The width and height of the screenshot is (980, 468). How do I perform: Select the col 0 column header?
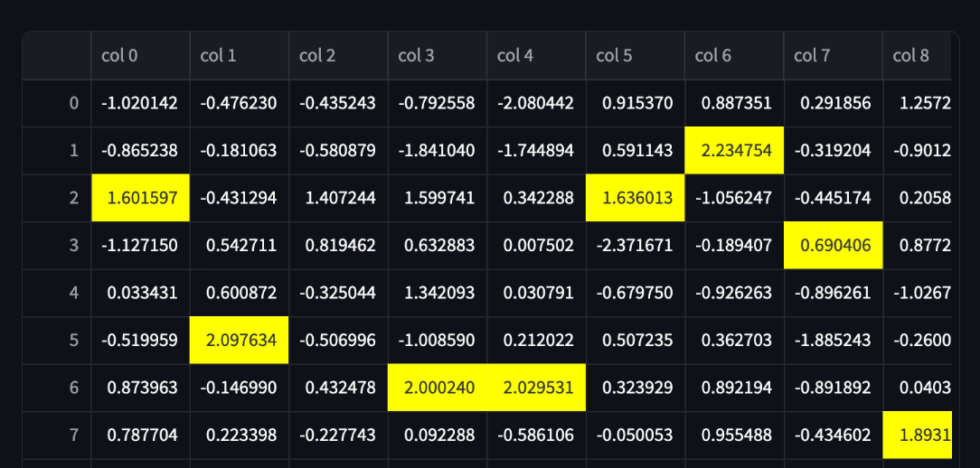pyautogui.click(x=141, y=56)
